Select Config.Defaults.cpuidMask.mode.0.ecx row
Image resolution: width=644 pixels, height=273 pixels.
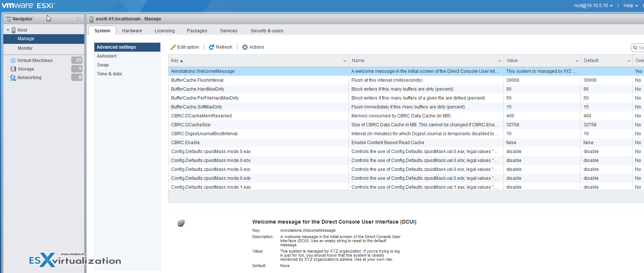(406, 169)
